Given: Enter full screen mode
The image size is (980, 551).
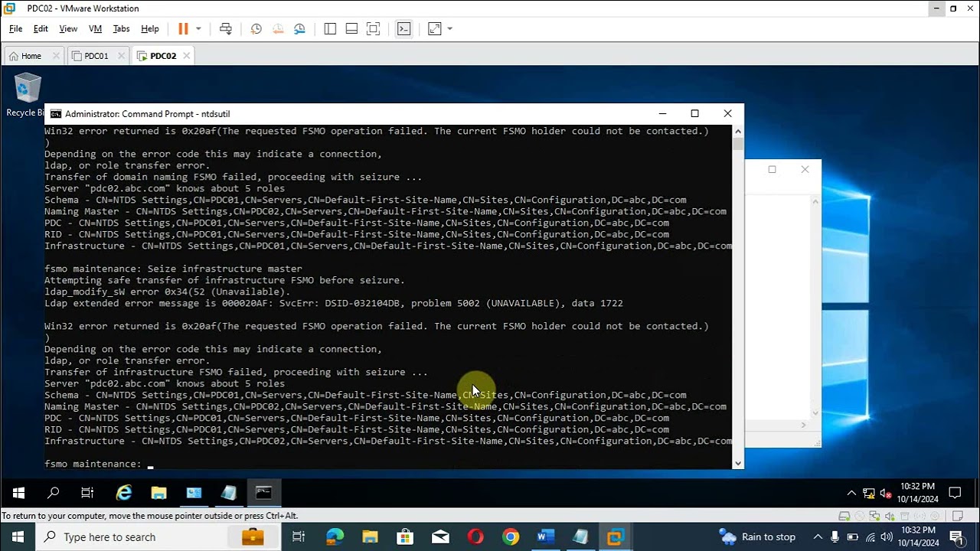Looking at the screenshot, I should (x=373, y=29).
